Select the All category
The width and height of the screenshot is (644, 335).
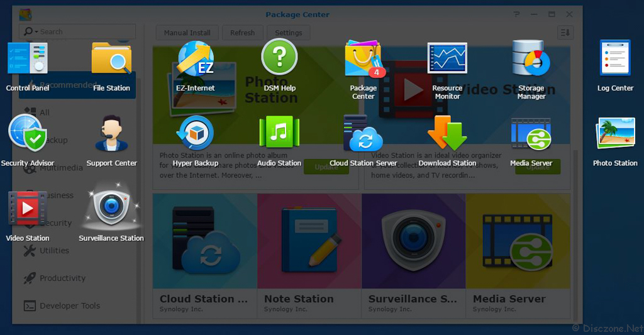77,112
